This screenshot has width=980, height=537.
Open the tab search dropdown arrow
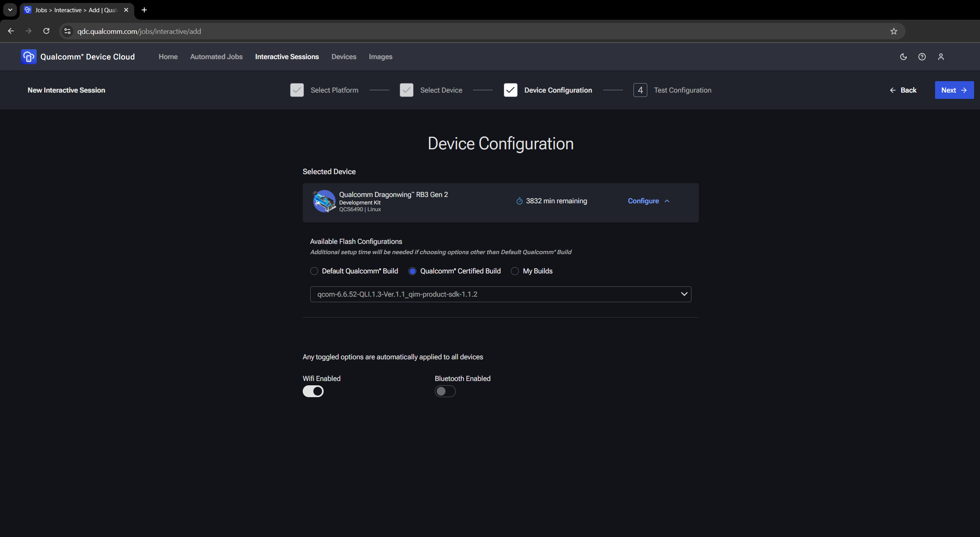pos(10,10)
